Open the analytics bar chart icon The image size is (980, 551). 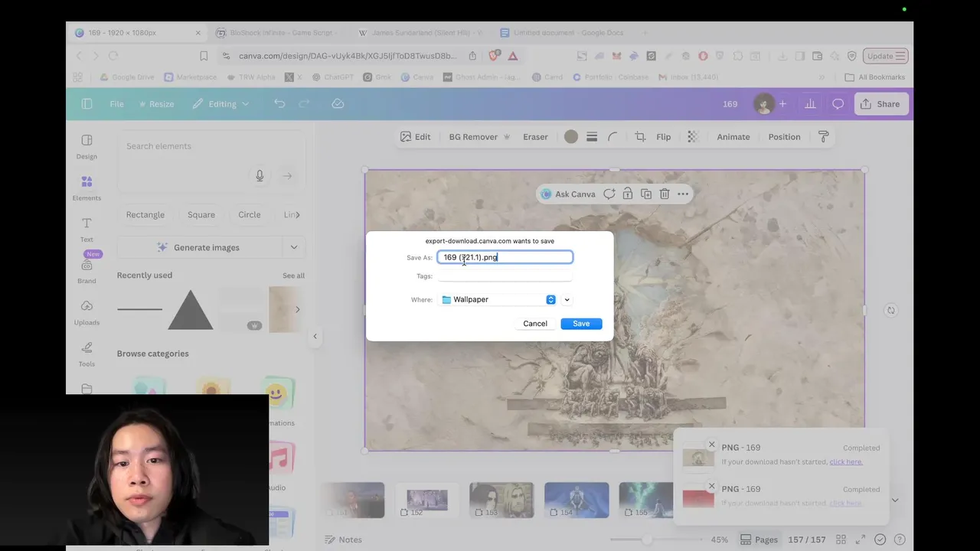(810, 104)
